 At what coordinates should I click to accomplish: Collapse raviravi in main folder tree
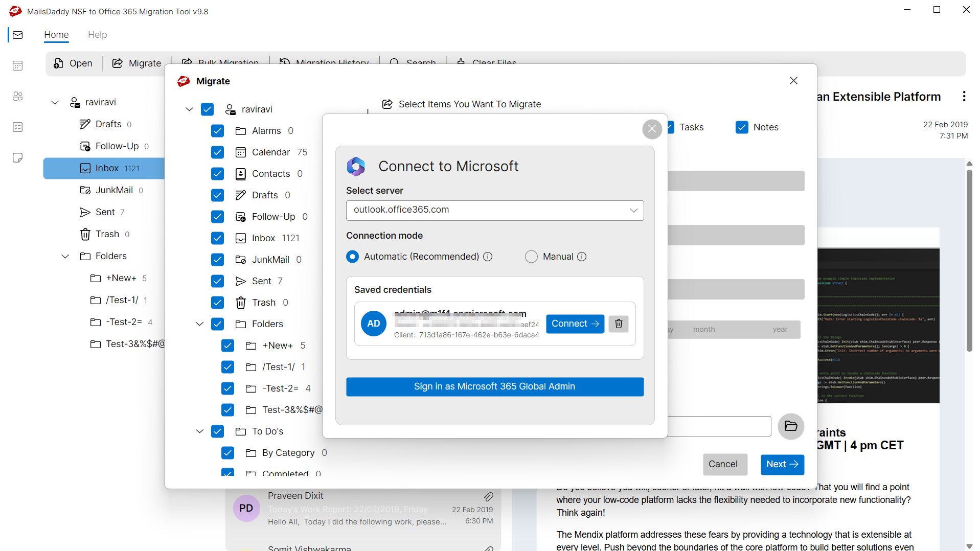coord(55,102)
